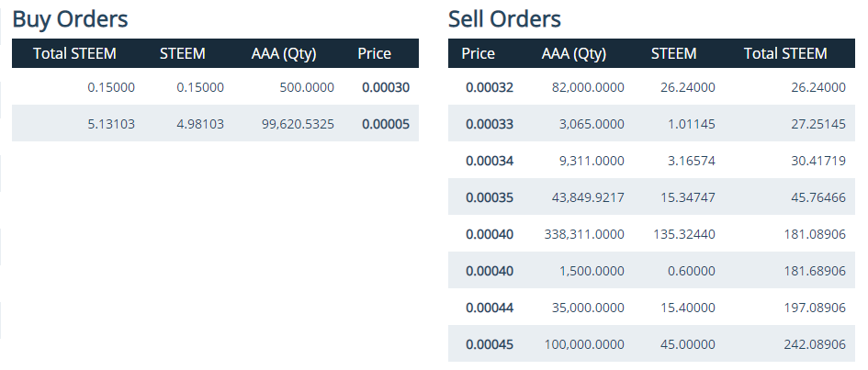868x370 pixels.
Task: Click the 0.00044 sell order price
Action: coord(490,308)
